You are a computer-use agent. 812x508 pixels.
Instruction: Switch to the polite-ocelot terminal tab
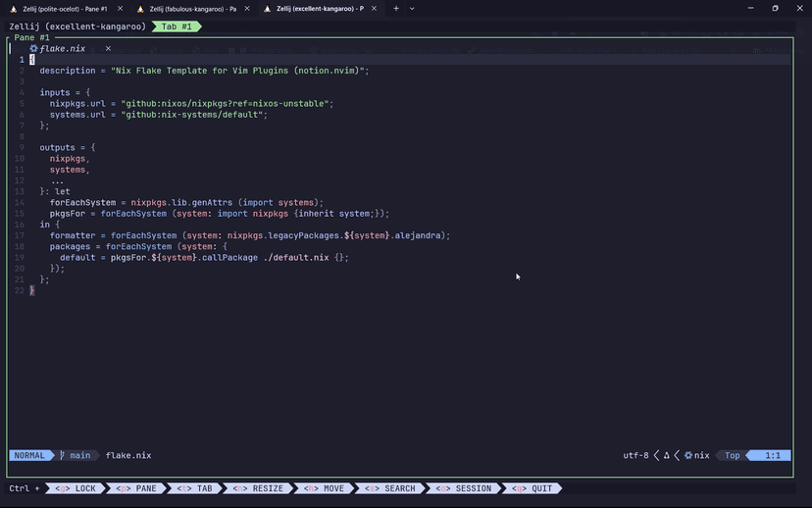pos(64,8)
